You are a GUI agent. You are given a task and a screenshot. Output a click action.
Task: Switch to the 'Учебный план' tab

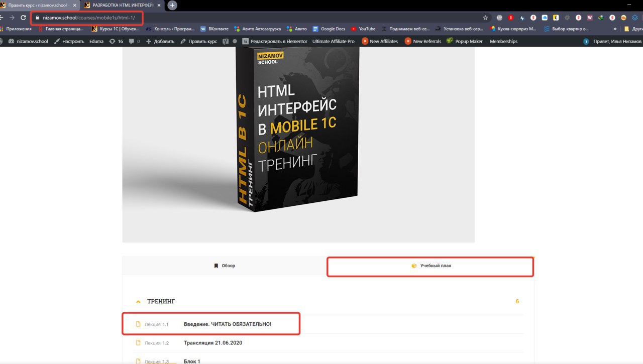coord(431,266)
